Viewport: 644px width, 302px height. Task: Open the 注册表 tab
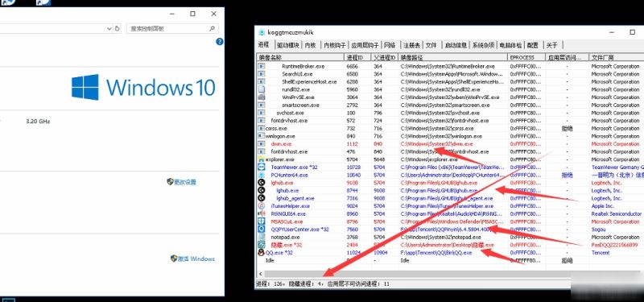click(x=411, y=45)
